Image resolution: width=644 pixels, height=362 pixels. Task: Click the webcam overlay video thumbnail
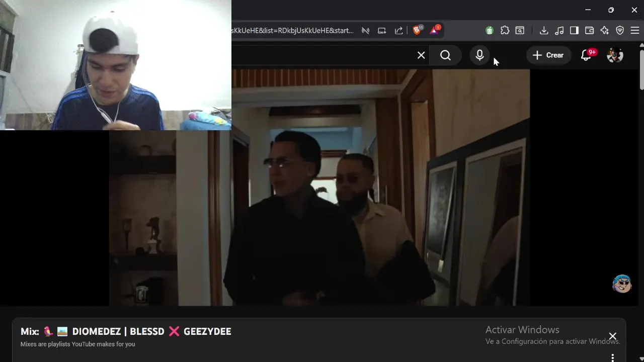(116, 65)
